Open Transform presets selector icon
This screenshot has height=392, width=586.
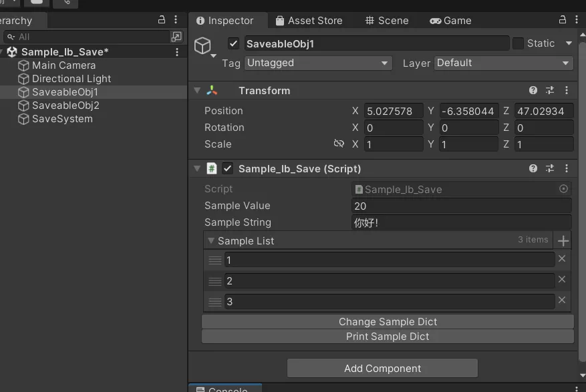[550, 90]
